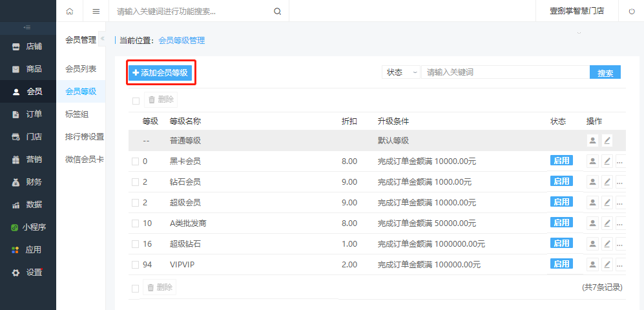Viewport: 644px width, 310px height.
Task: Select the 黑卡会员 row checkbox
Action: (135, 161)
